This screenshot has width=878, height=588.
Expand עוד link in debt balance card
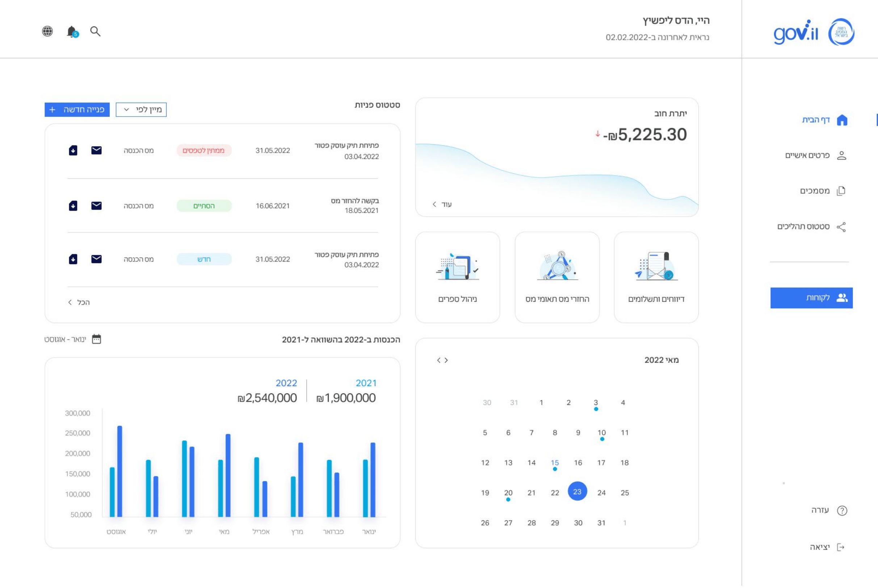(442, 204)
